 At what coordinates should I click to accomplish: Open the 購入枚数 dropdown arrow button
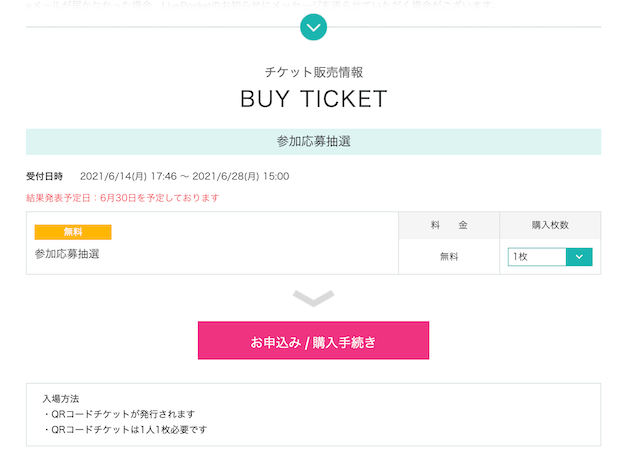coord(579,257)
